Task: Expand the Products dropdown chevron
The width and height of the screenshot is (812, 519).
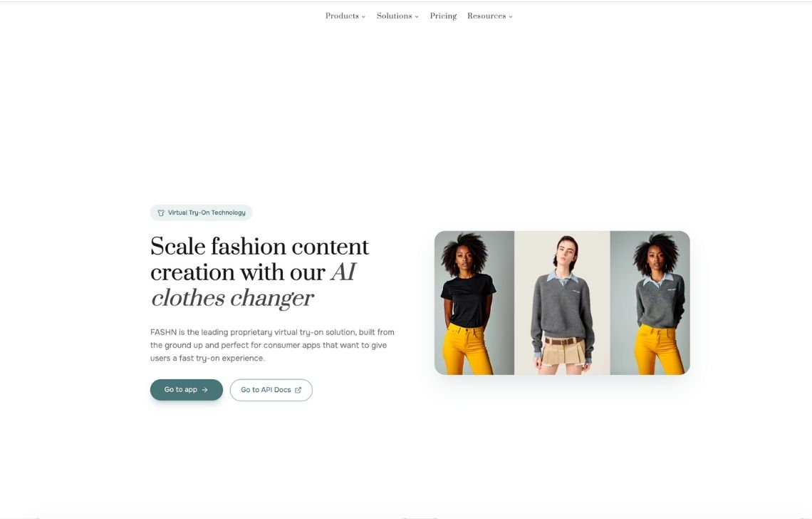Action: pyautogui.click(x=363, y=16)
